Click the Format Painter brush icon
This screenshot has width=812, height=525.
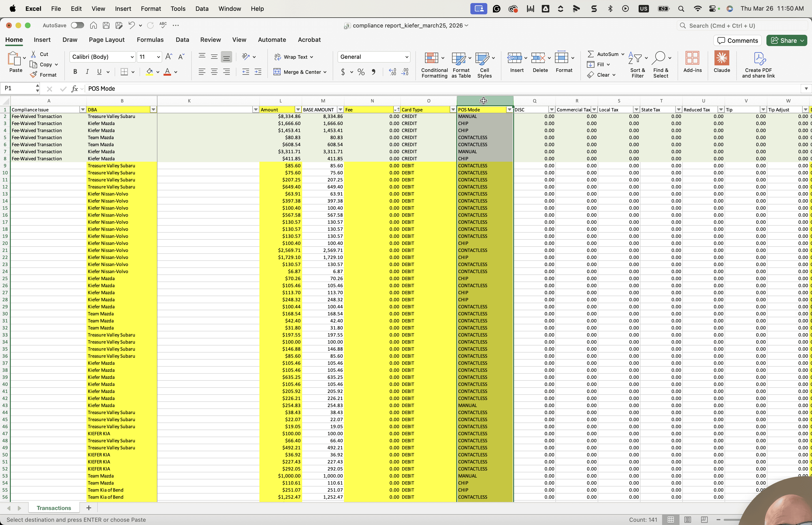point(33,75)
